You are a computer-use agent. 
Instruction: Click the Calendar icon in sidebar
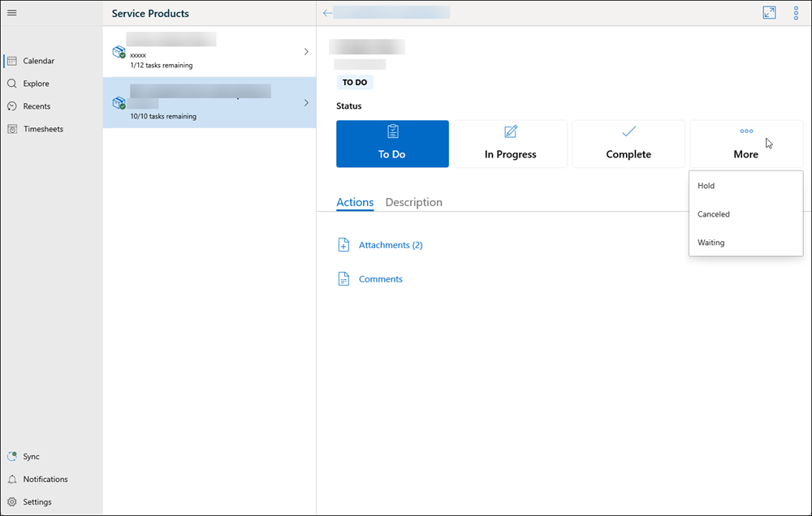coord(12,61)
